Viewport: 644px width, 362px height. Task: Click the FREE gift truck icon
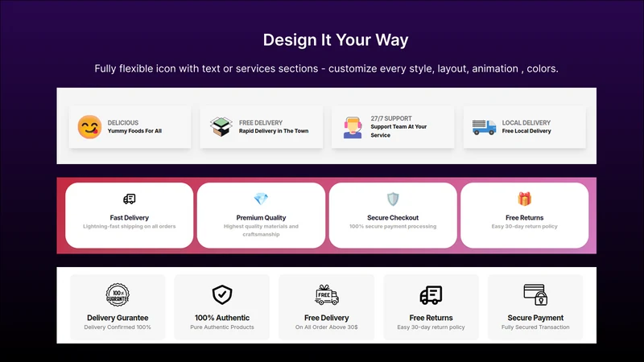coord(327,294)
